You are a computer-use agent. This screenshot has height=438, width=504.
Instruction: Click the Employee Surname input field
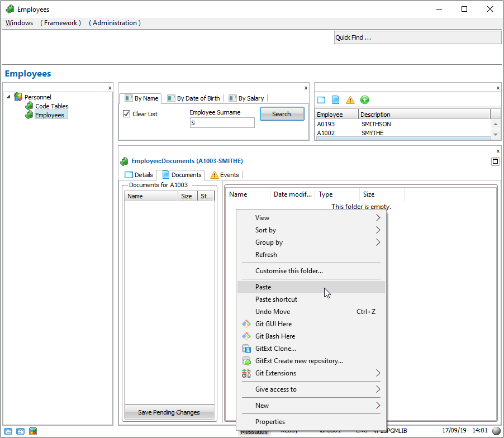click(222, 123)
